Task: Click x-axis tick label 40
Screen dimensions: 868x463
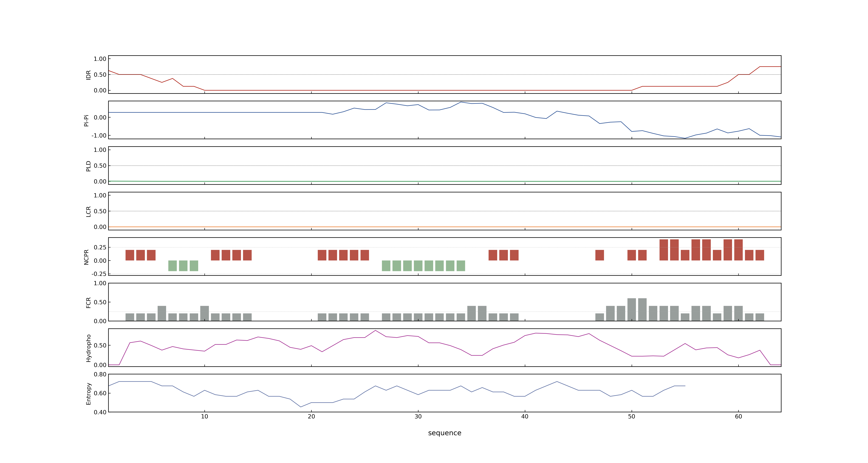Action: click(x=525, y=416)
